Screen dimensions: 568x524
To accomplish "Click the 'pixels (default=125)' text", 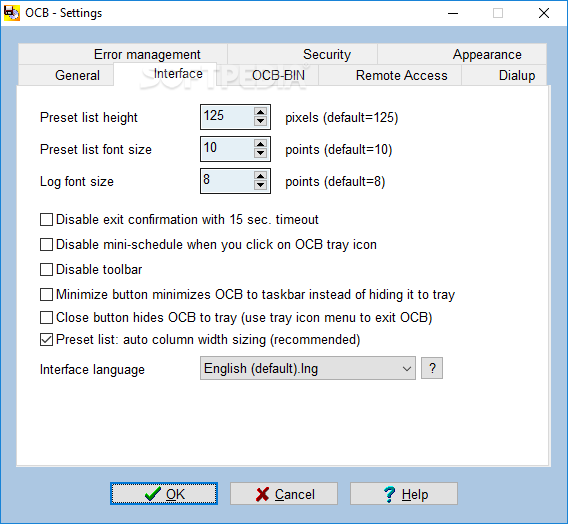I will pos(342,118).
